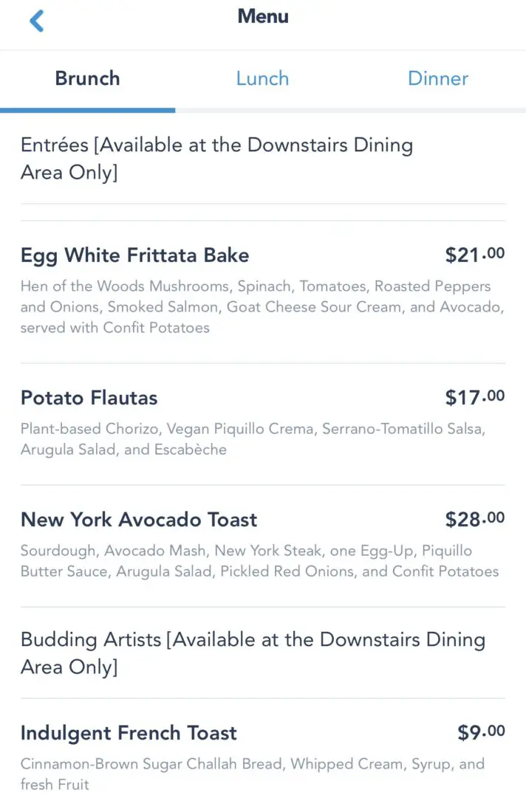
Task: Tap the Cinnamon-Brown Sugar Challah description
Action: [252, 774]
